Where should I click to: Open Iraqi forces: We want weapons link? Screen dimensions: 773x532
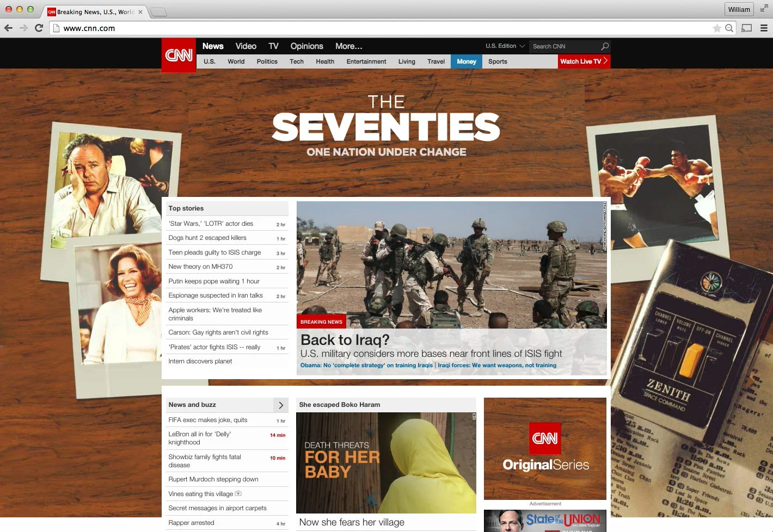coord(497,366)
